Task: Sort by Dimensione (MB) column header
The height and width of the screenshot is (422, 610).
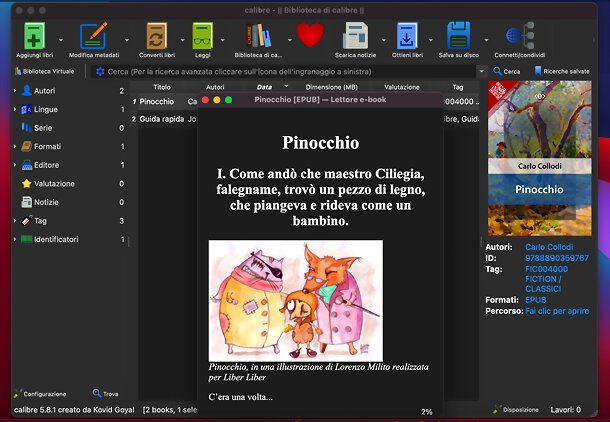Action: 331,87
